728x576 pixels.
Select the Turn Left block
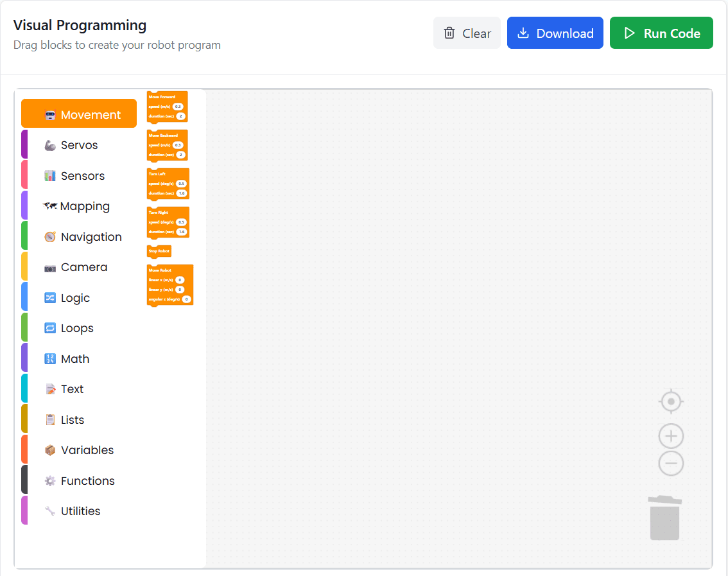tap(159, 174)
